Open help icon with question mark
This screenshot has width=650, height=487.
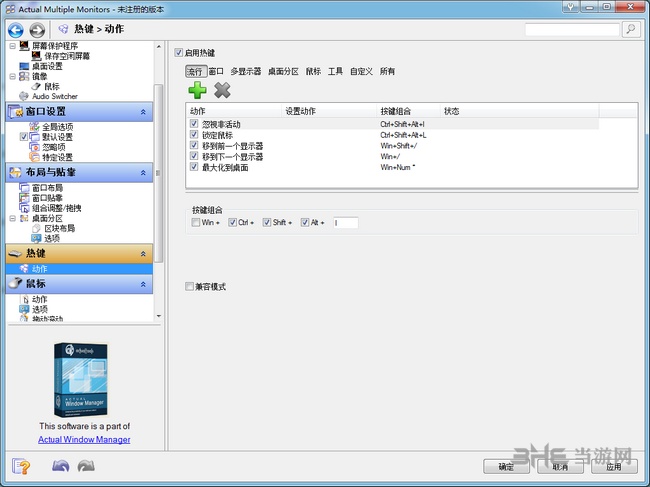point(21,466)
